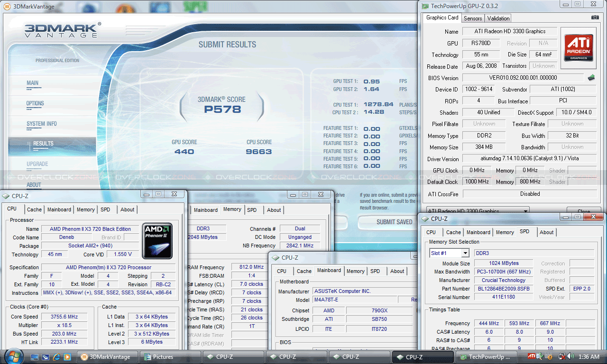Click the CPU-Z Mainboard window title icon

pyautogui.click(x=275, y=258)
